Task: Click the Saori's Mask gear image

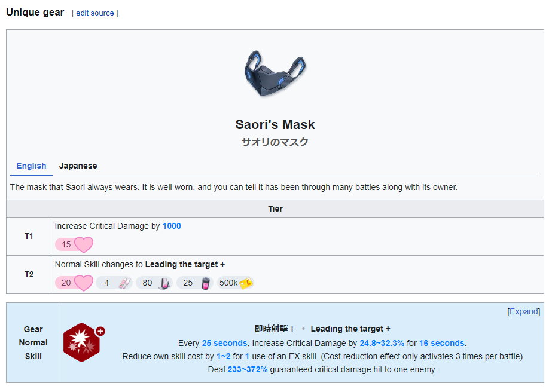Action: pyautogui.click(x=275, y=73)
